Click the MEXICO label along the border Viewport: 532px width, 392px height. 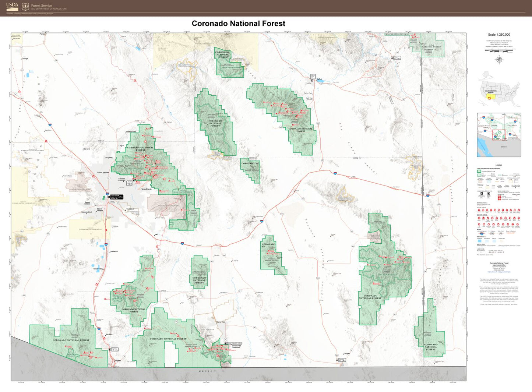tap(207, 371)
